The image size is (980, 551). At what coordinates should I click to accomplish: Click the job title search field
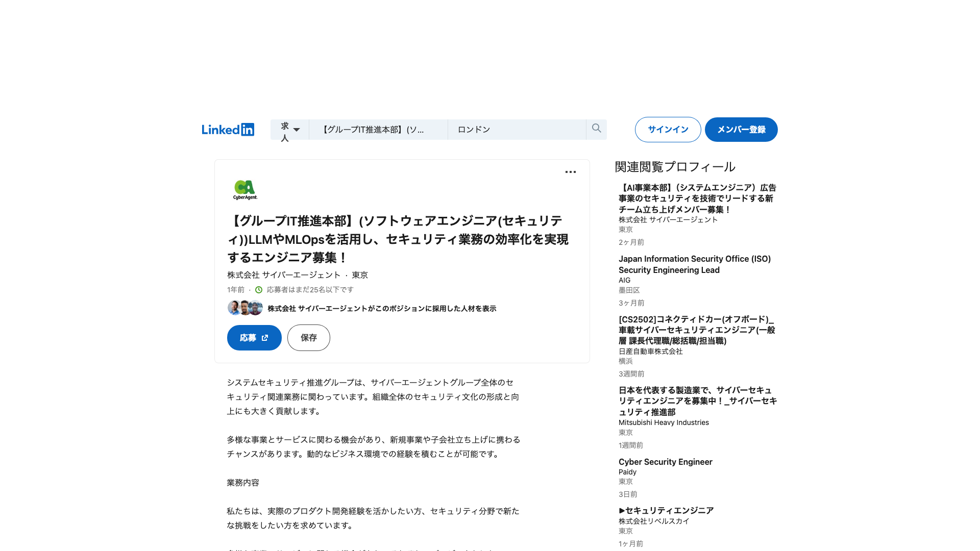pos(378,130)
